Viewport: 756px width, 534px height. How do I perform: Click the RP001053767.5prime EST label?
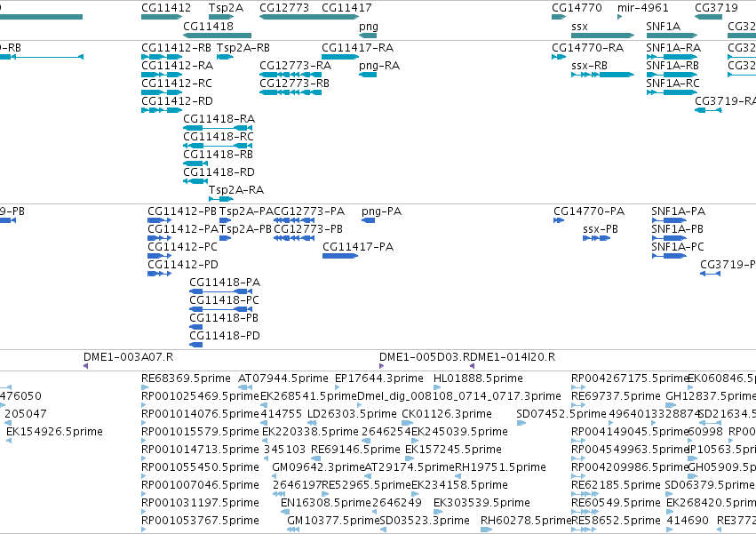click(200, 521)
